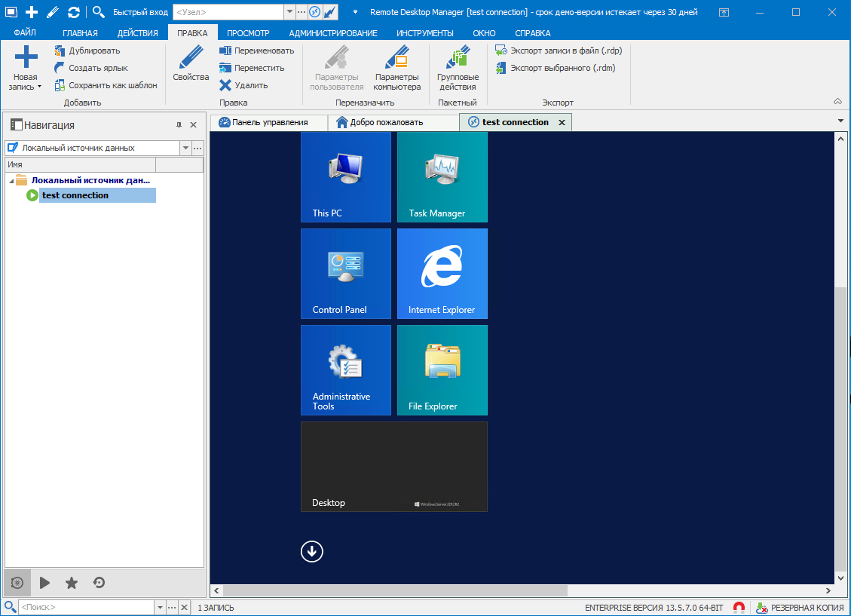Open the АДМИНИСТРИРОВАНИЕ ribbon tab
The width and height of the screenshot is (851, 616).
tap(333, 33)
